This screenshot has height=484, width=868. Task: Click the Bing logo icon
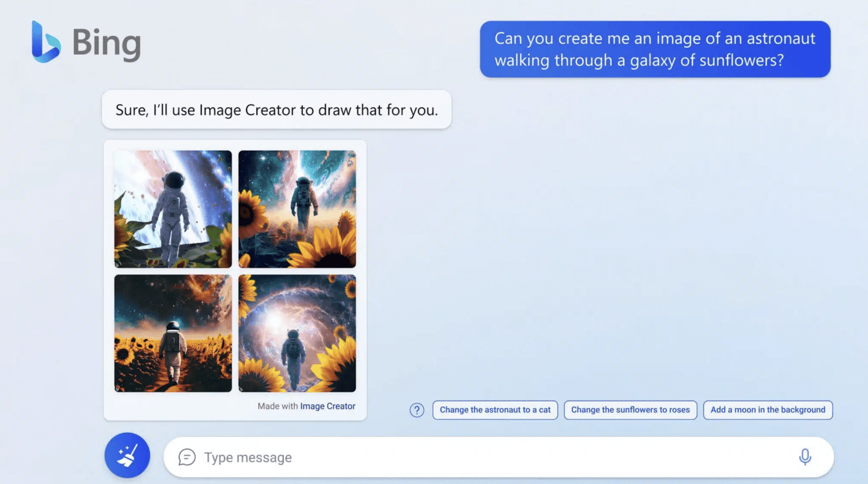click(46, 42)
